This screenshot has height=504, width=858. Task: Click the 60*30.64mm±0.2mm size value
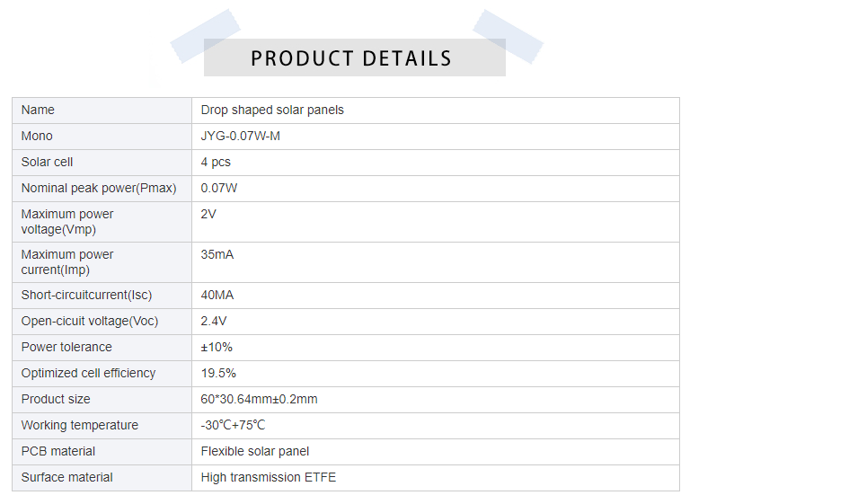pos(259,400)
